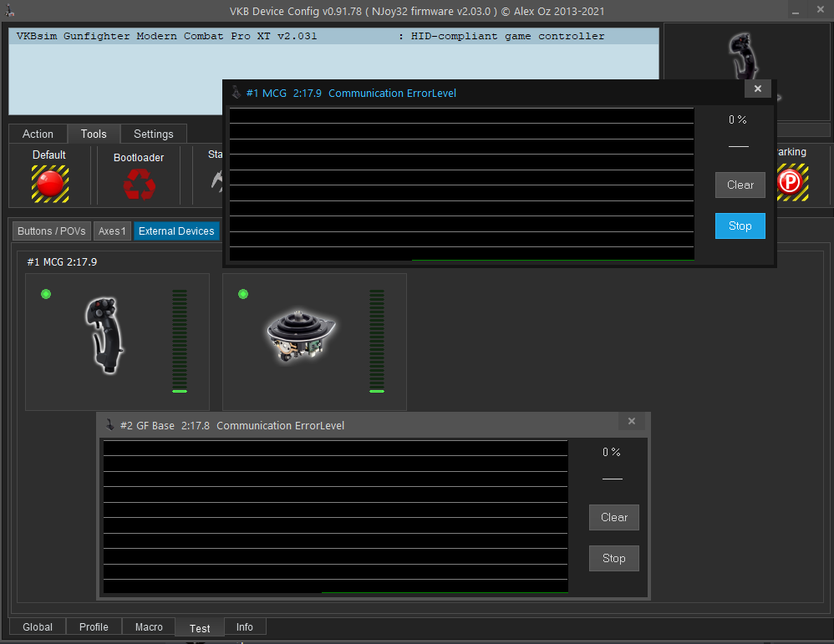Click green status LED on GF Base panel

click(243, 294)
